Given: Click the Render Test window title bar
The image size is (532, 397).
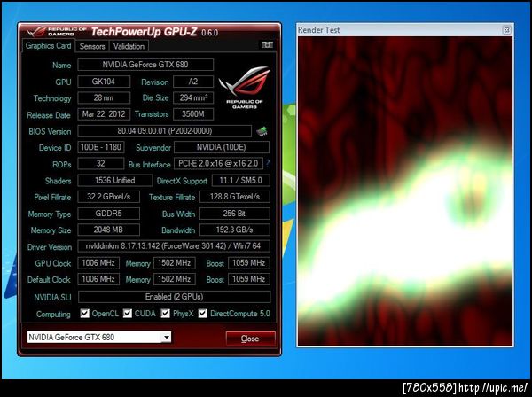Looking at the screenshot, I should pyautogui.click(x=405, y=30).
